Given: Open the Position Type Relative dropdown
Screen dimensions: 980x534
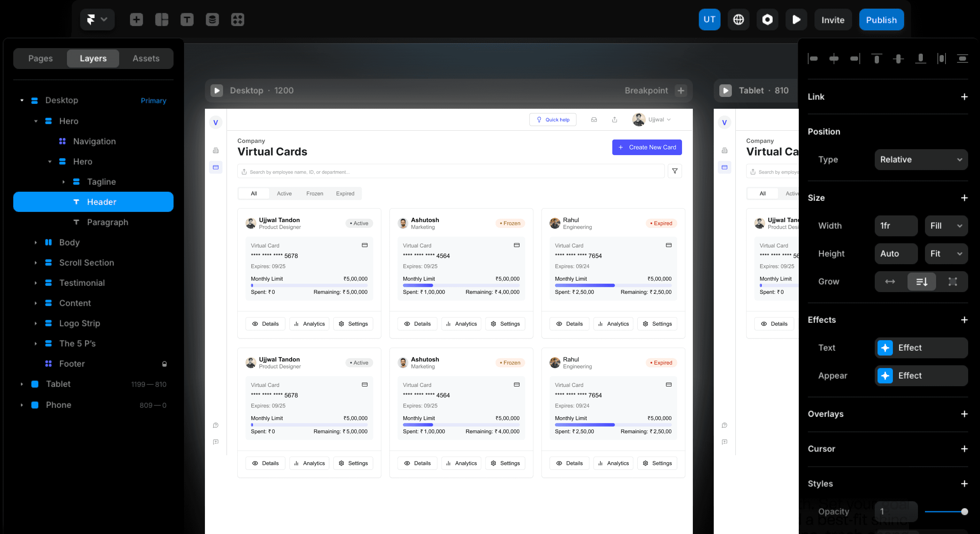Looking at the screenshot, I should point(921,160).
